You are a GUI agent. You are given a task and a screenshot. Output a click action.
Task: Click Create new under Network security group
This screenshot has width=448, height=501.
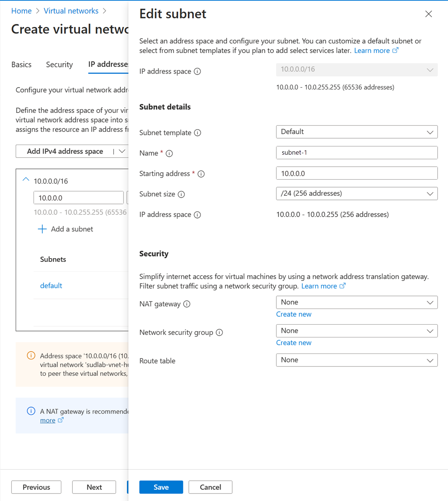[293, 343]
